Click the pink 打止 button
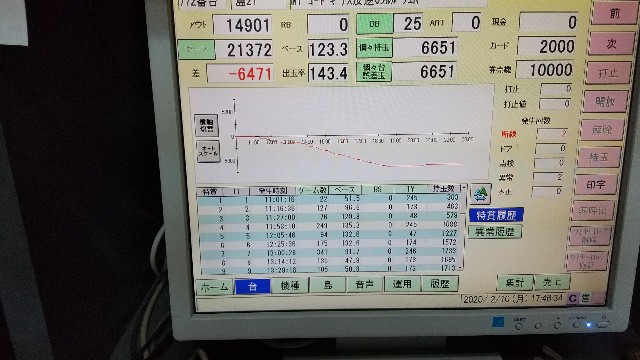This screenshot has height=360, width=640. 608,73
